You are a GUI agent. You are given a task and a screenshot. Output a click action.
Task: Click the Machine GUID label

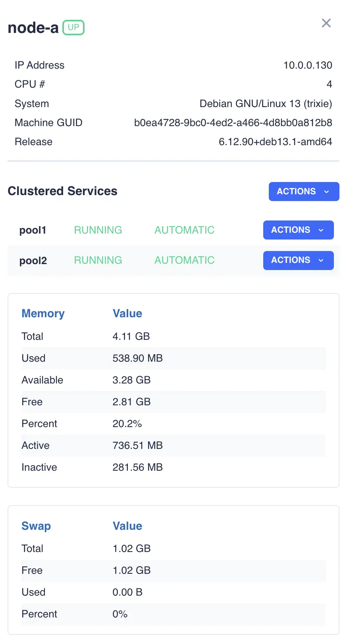coord(48,123)
